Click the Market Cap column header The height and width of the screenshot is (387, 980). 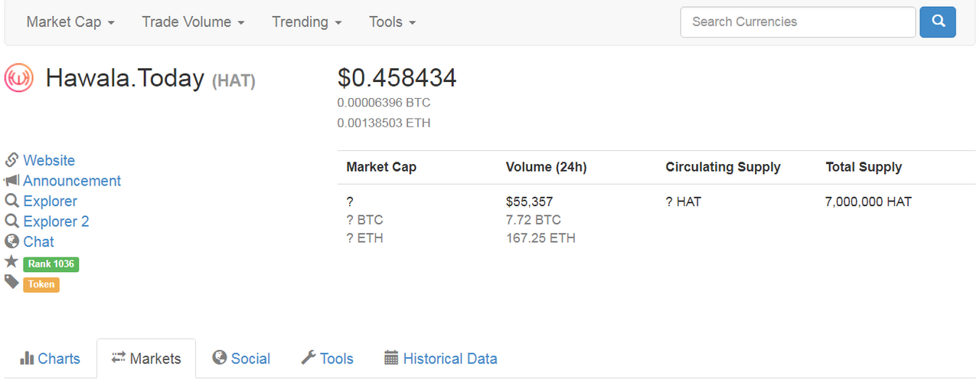(381, 167)
